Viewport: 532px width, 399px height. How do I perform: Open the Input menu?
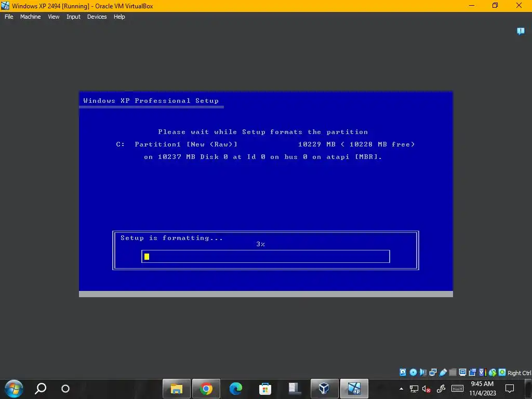[73, 17]
